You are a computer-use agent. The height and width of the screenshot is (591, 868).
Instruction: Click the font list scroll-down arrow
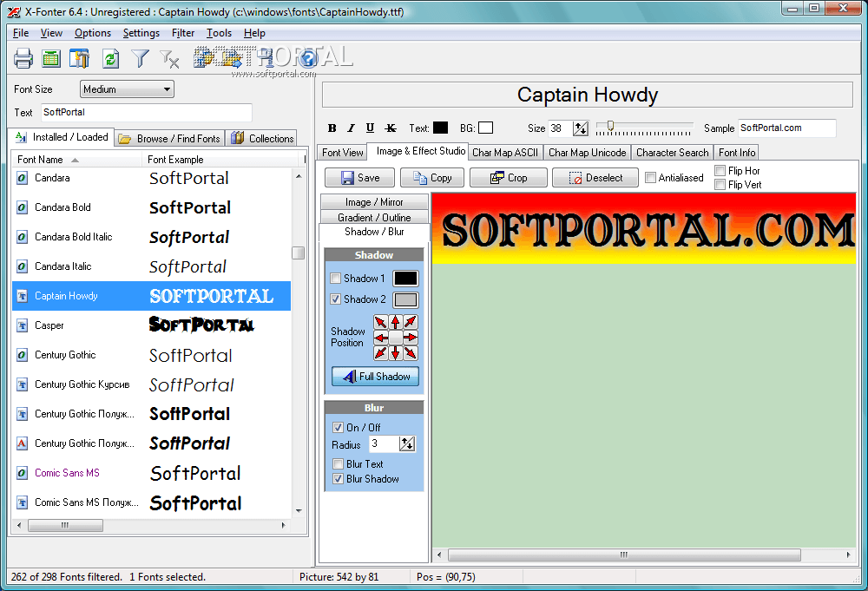pyautogui.click(x=299, y=511)
